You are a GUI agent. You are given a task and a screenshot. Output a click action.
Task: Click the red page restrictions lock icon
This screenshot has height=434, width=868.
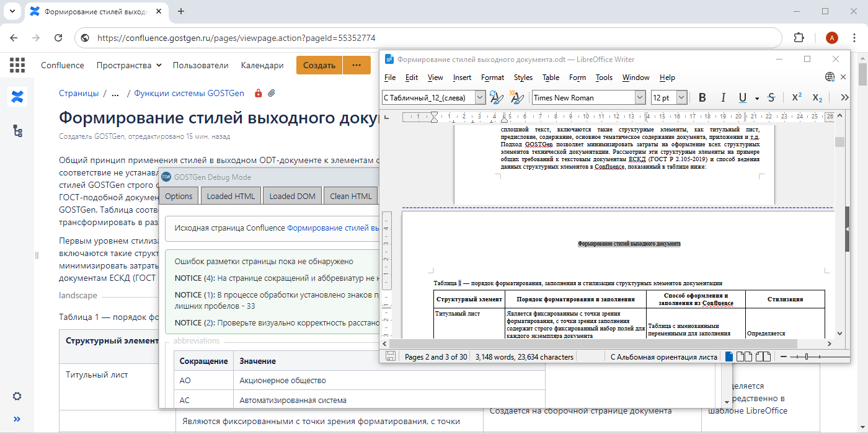click(x=258, y=94)
